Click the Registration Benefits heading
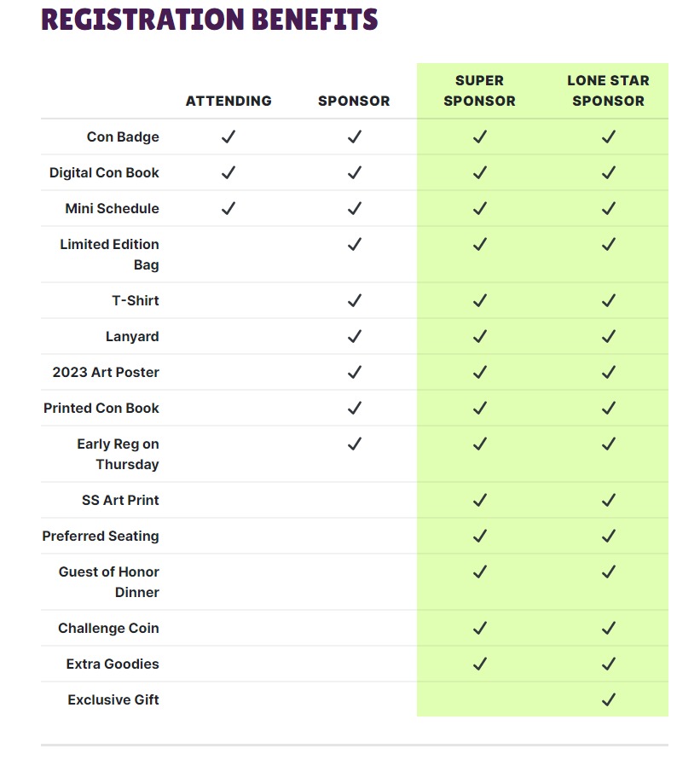The width and height of the screenshot is (700, 760). (209, 20)
